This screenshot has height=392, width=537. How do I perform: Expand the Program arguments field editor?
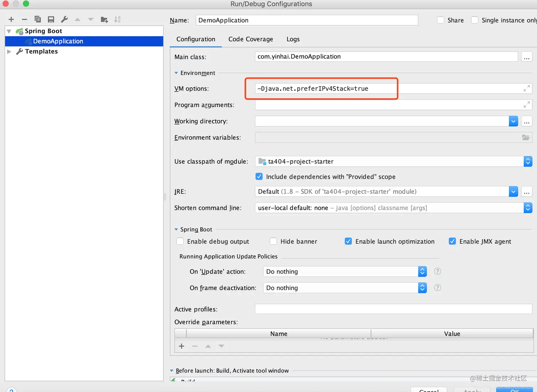[x=527, y=105]
